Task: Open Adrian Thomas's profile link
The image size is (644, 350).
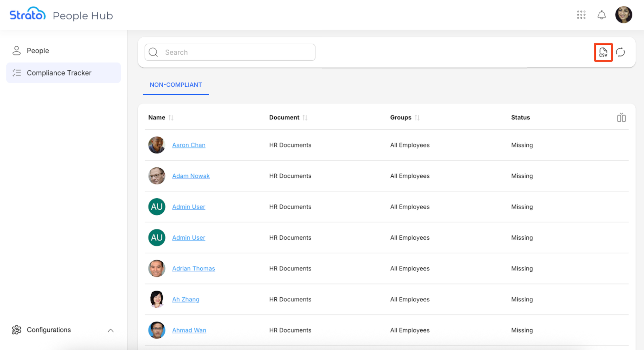Action: coord(194,269)
